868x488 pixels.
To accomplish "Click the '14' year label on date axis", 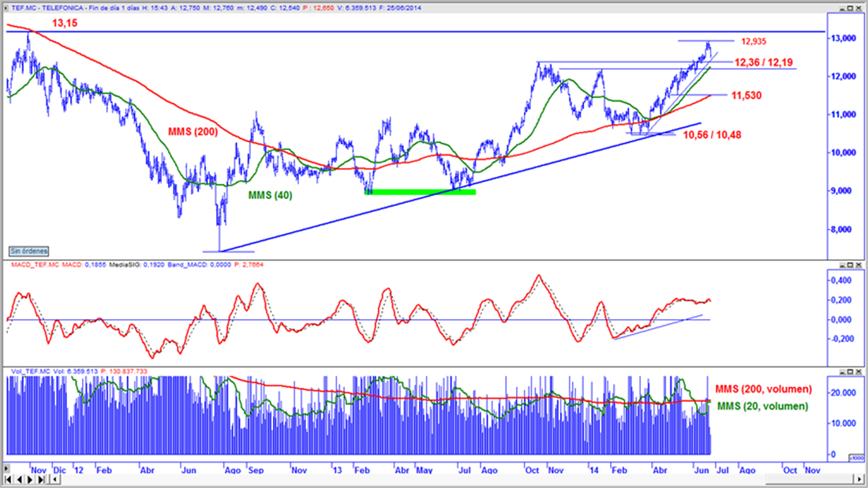I will pyautogui.click(x=594, y=470).
